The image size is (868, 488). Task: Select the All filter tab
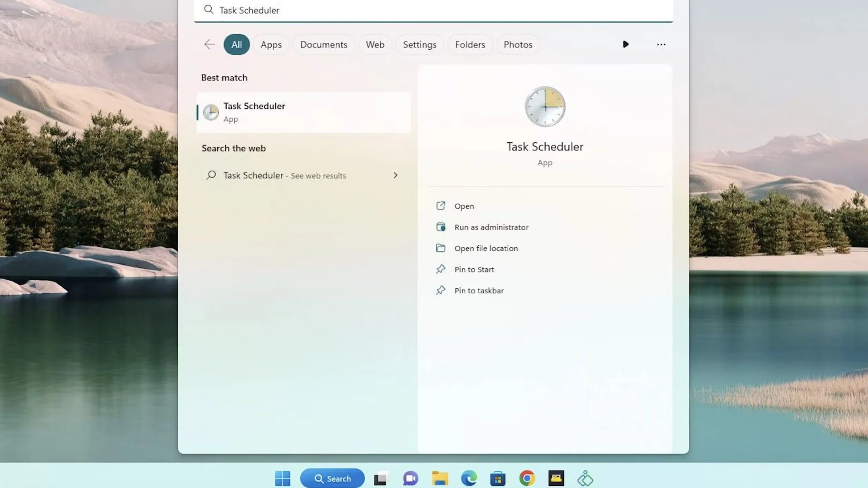coord(236,44)
